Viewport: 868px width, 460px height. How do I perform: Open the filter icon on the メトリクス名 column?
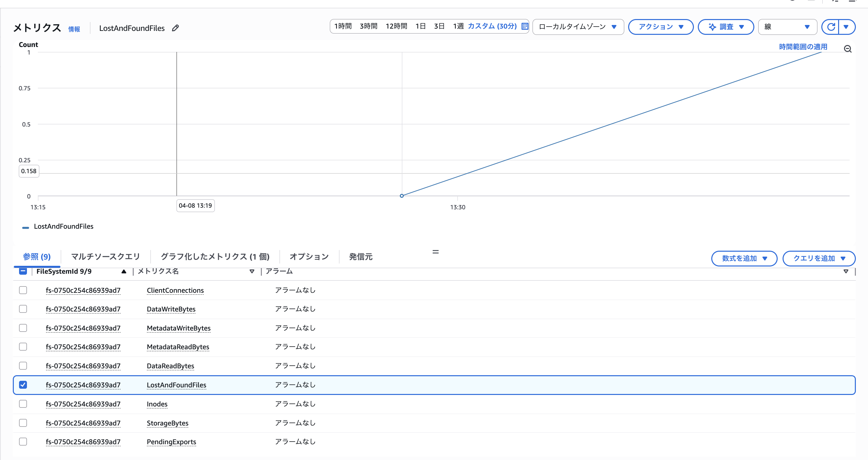pyautogui.click(x=252, y=271)
